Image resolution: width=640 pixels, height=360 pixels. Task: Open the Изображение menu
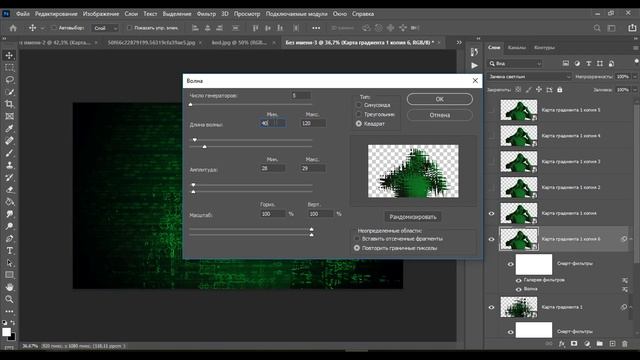click(101, 13)
